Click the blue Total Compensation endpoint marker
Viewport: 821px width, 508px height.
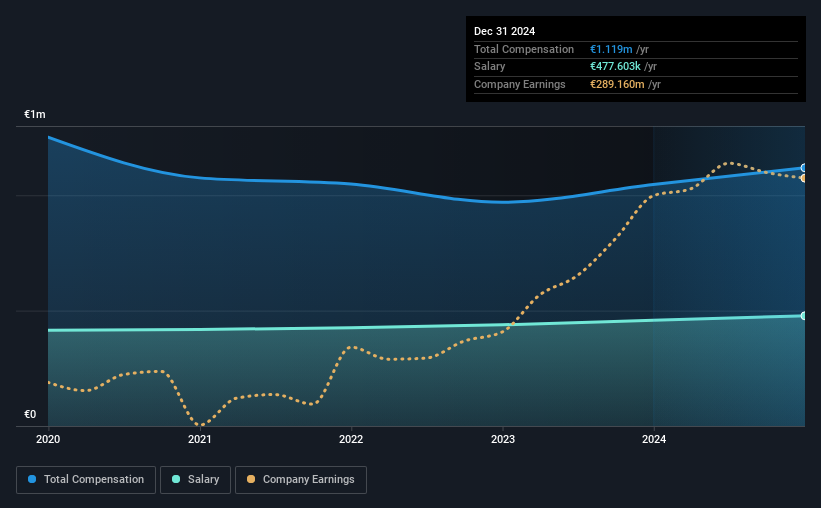pyautogui.click(x=803, y=168)
